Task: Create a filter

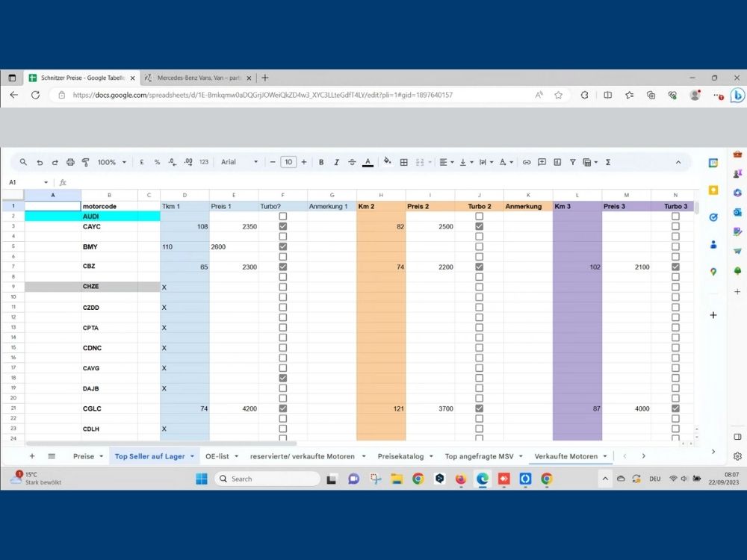Action: pos(573,162)
